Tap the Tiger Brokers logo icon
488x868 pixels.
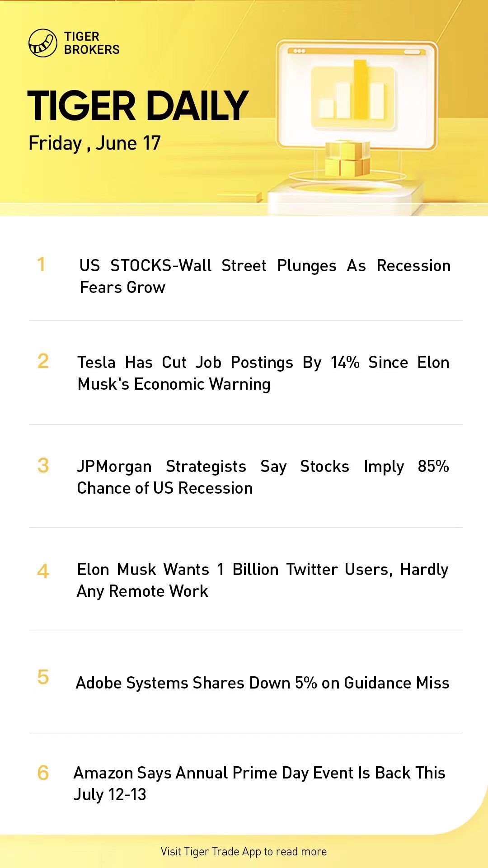tap(42, 43)
